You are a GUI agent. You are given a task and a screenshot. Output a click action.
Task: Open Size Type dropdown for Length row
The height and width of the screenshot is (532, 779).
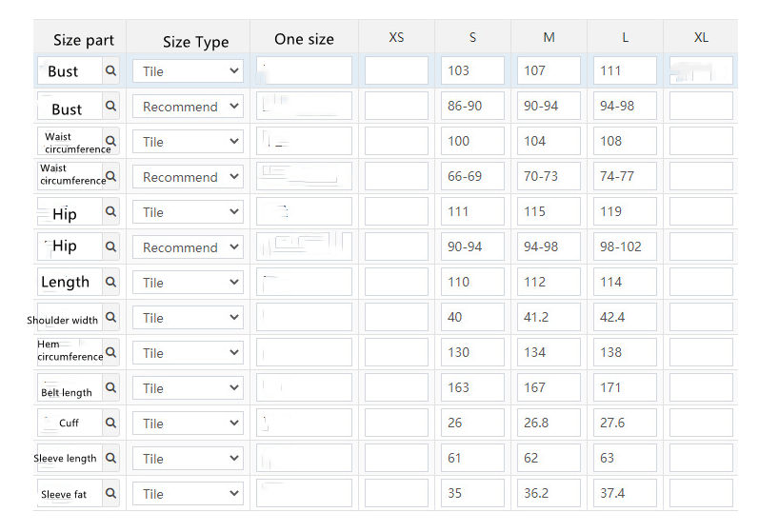pos(188,283)
